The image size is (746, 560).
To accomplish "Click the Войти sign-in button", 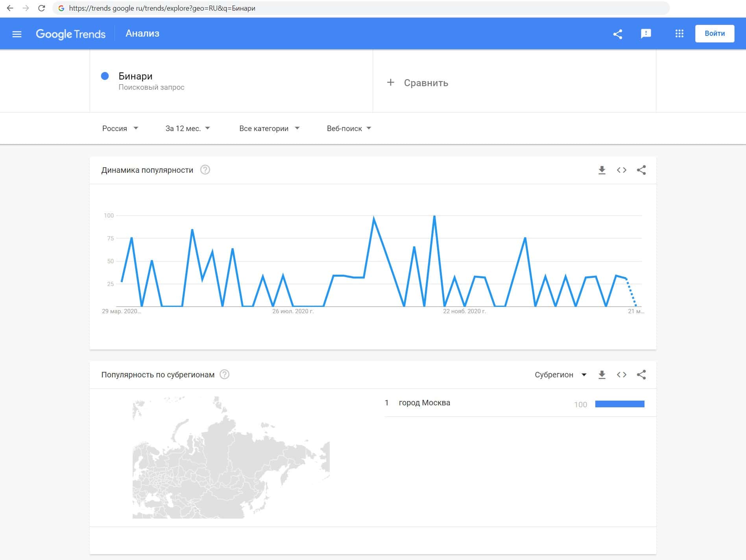I will 715,33.
